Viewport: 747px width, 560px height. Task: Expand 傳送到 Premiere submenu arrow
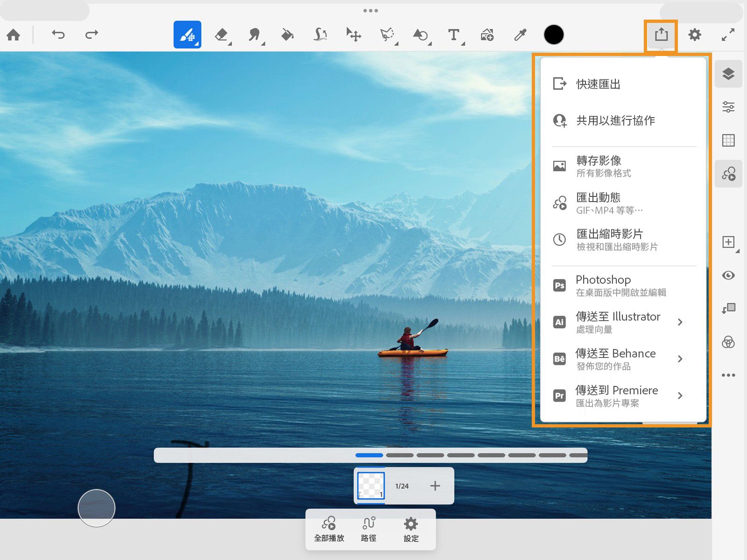coord(680,396)
